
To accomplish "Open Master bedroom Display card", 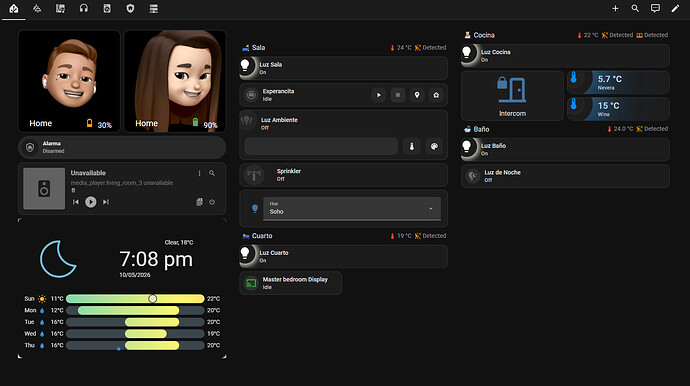I will pos(291,283).
